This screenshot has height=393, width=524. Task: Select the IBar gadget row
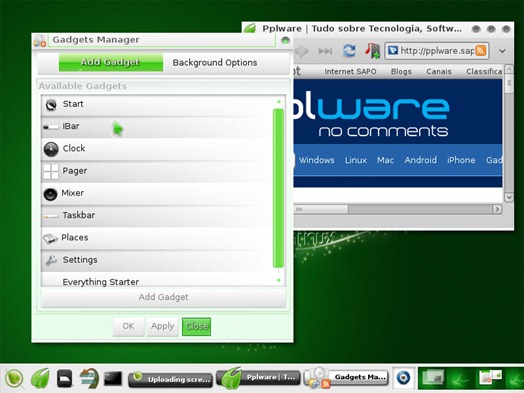click(157, 127)
